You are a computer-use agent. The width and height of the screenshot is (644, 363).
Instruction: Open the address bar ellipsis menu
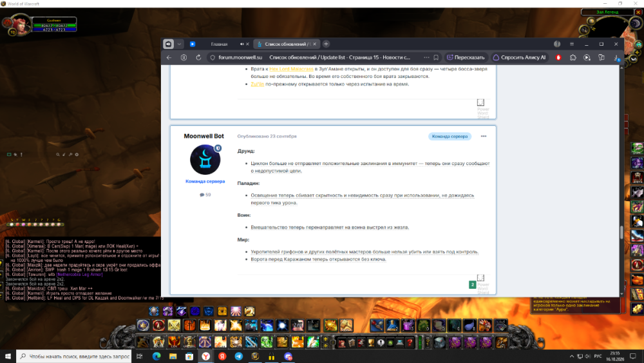click(427, 57)
